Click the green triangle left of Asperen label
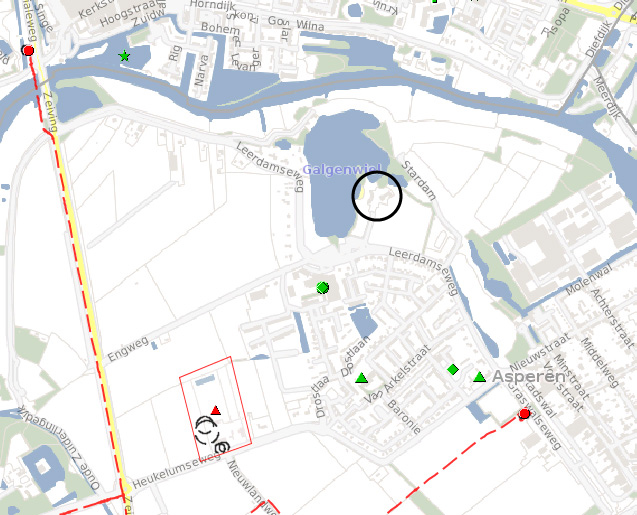Screen dimensions: 637x515 (479, 377)
